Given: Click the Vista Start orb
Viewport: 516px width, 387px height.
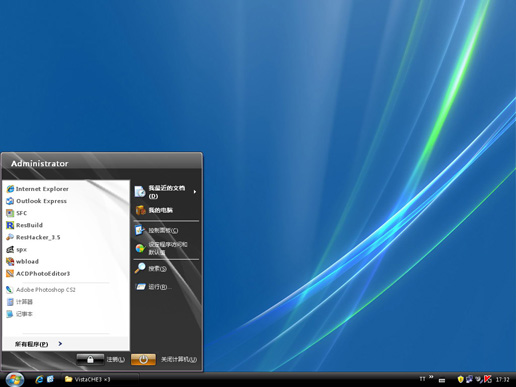Looking at the screenshot, I should [x=15, y=379].
